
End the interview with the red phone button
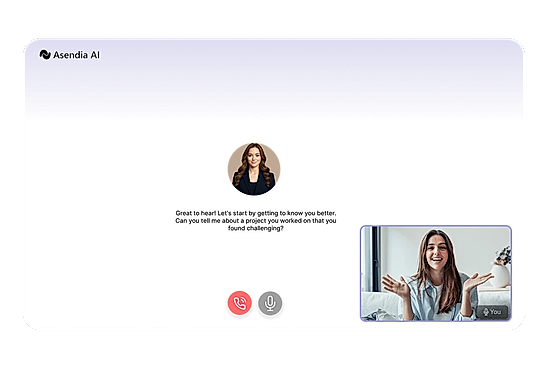coord(239,303)
